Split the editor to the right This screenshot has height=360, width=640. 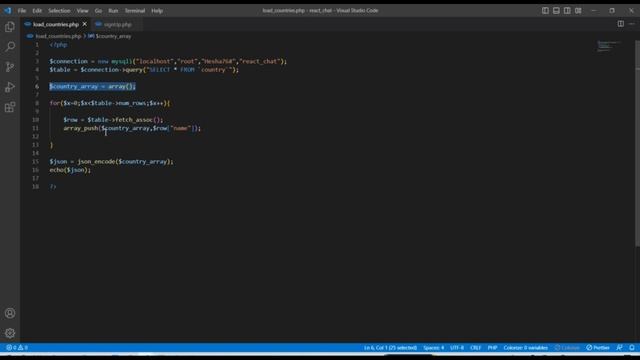coord(620,24)
